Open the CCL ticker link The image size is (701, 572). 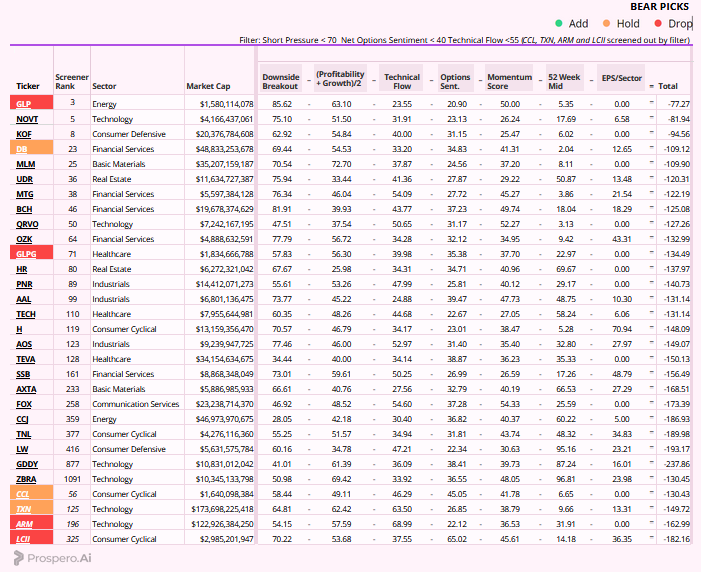coord(22,494)
